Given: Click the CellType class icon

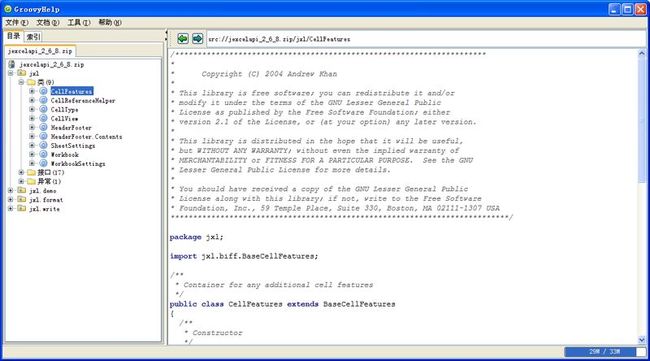Looking at the screenshot, I should click(x=43, y=109).
